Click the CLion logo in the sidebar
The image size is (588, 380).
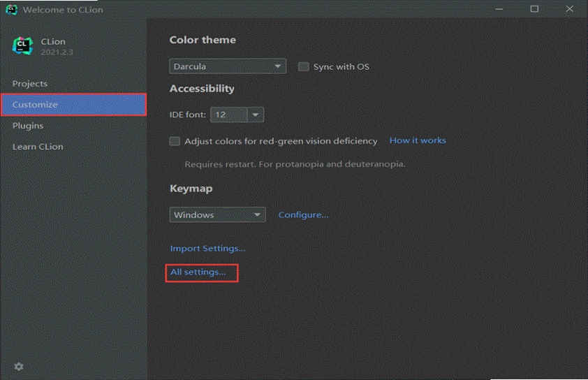pos(22,46)
